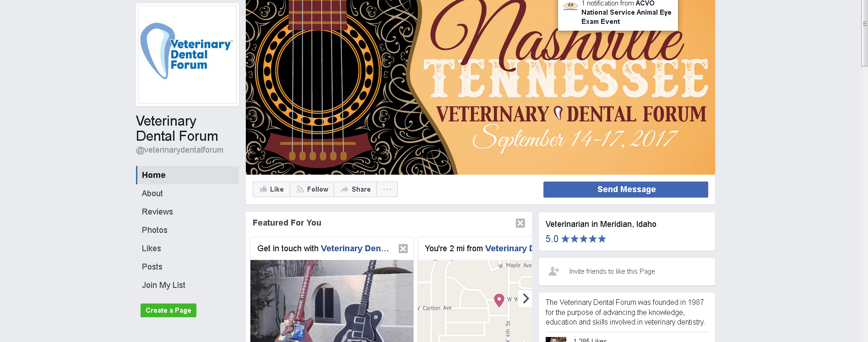Dismiss the Get in touch card

403,248
